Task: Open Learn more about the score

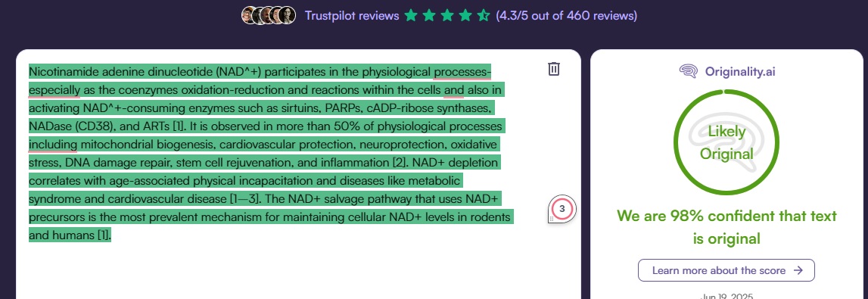Action: (726, 270)
